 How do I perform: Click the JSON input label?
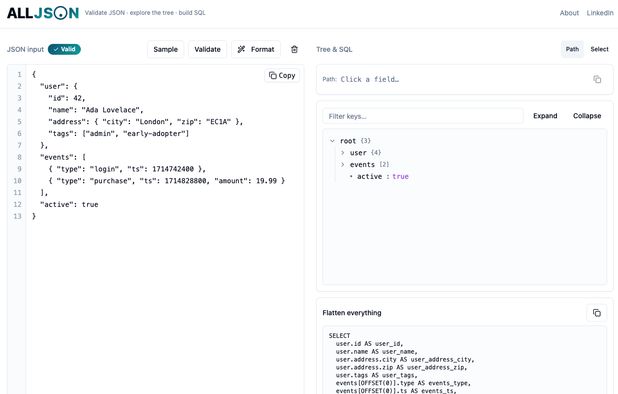[25, 49]
